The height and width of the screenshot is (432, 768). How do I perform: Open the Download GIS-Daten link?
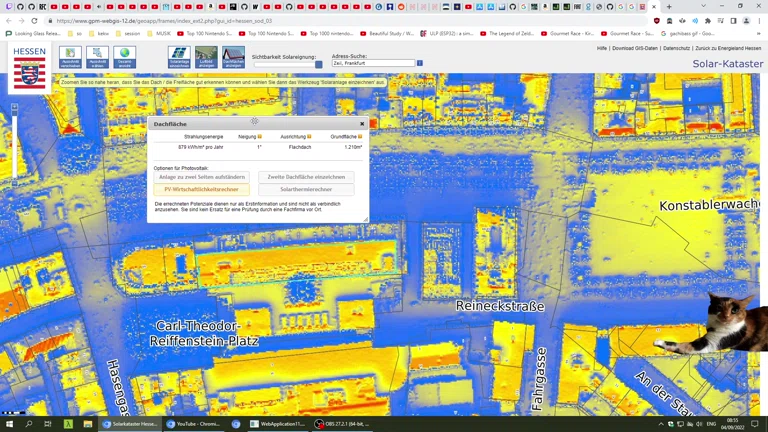coord(635,48)
